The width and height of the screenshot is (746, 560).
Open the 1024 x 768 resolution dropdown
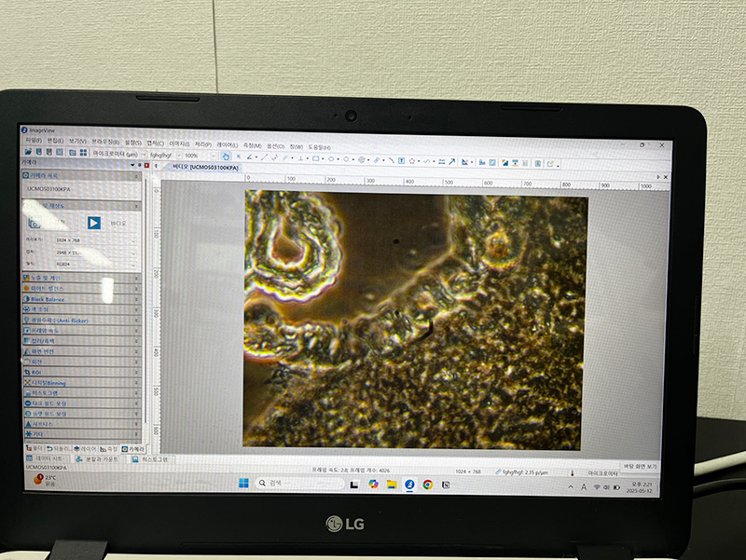pos(134,240)
